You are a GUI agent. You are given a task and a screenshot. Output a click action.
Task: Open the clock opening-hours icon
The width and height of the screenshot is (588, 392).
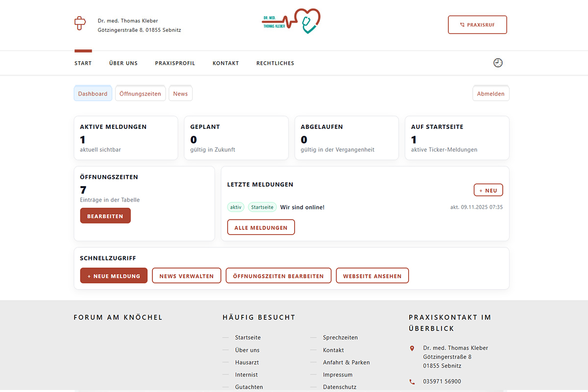click(498, 63)
